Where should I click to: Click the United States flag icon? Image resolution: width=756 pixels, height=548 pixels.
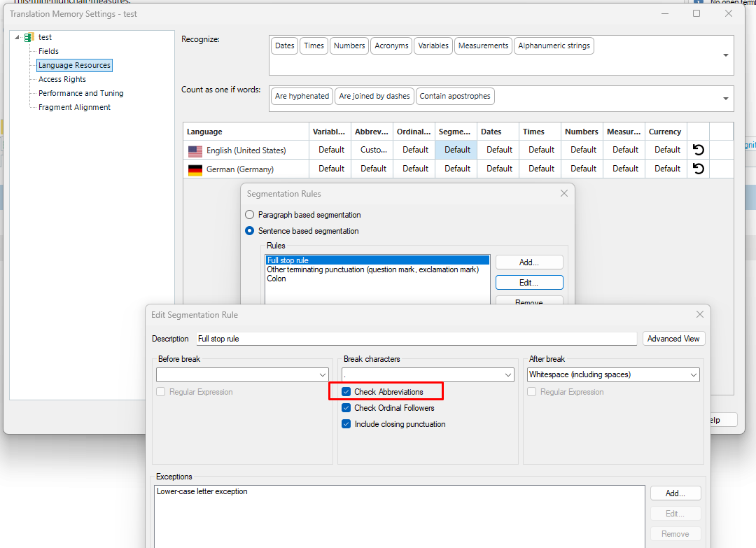point(195,151)
